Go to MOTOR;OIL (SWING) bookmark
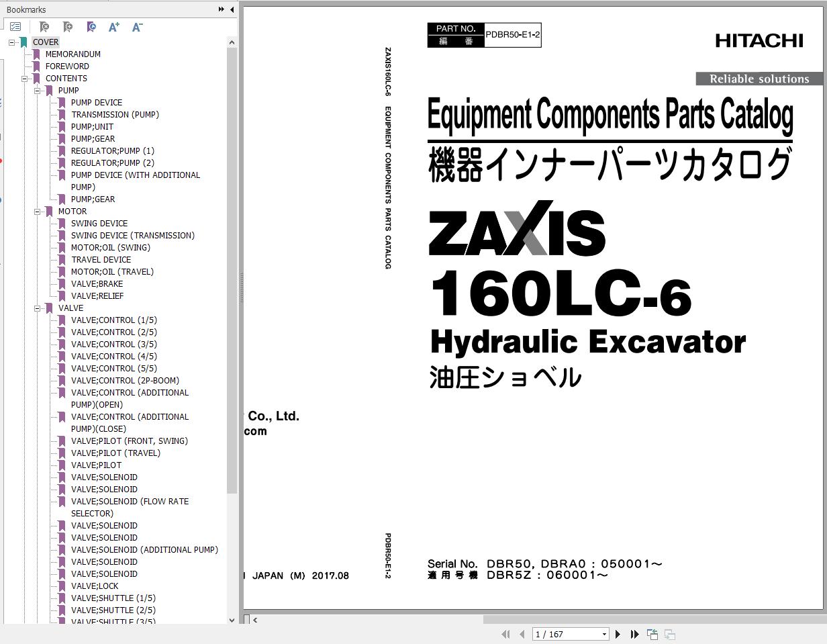This screenshot has height=644, width=827. coord(111,248)
